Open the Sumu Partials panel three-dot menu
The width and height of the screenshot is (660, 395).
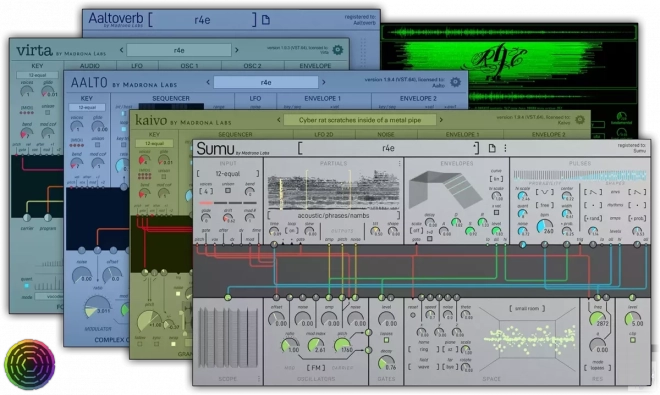point(399,163)
